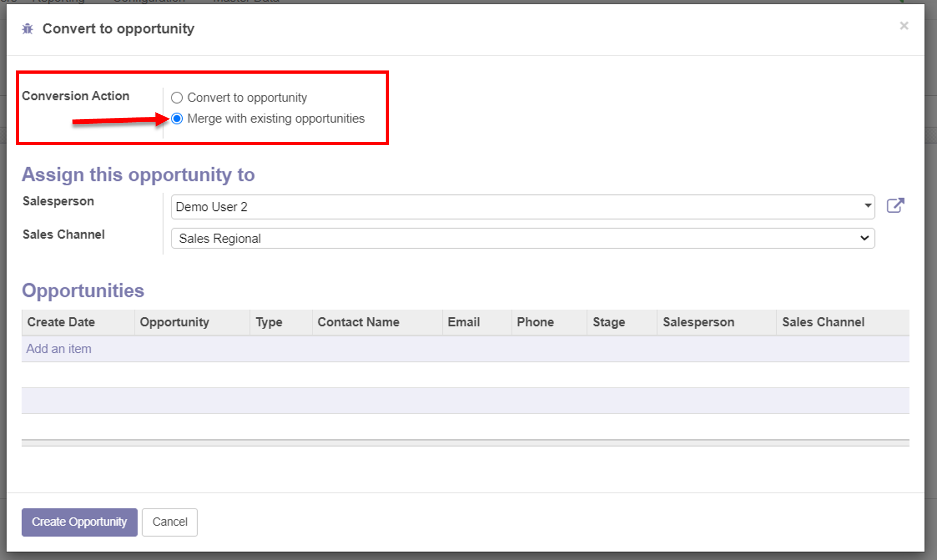
Task: Sort by Type column header
Action: (281, 322)
